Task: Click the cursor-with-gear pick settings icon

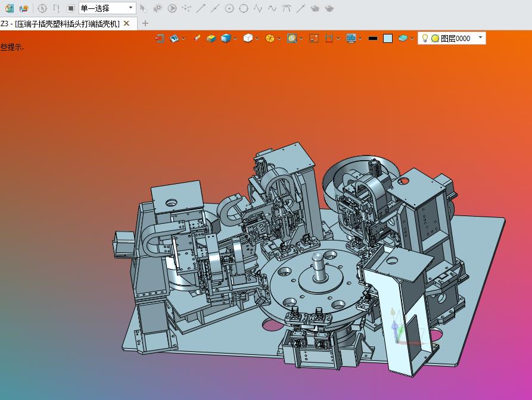Action: pos(157,8)
